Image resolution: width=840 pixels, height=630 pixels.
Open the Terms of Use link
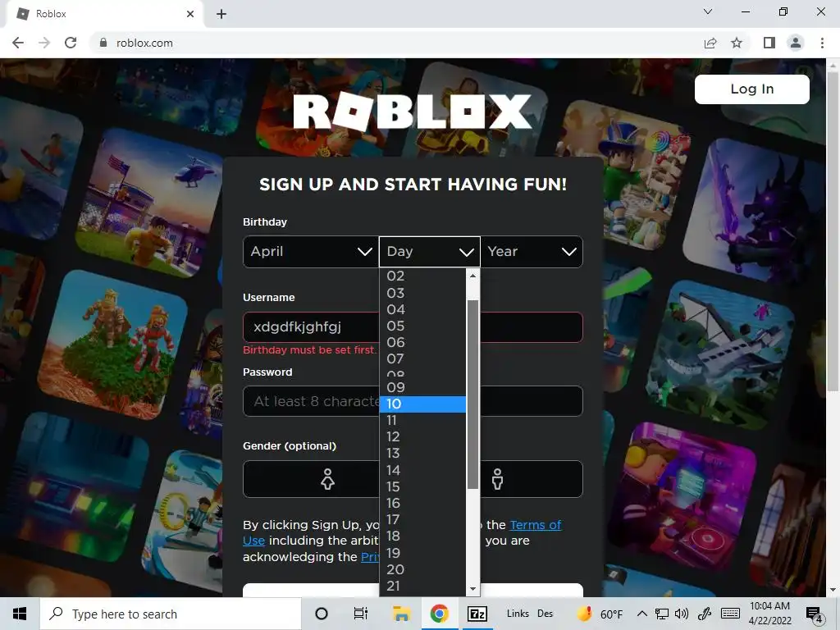coord(535,525)
